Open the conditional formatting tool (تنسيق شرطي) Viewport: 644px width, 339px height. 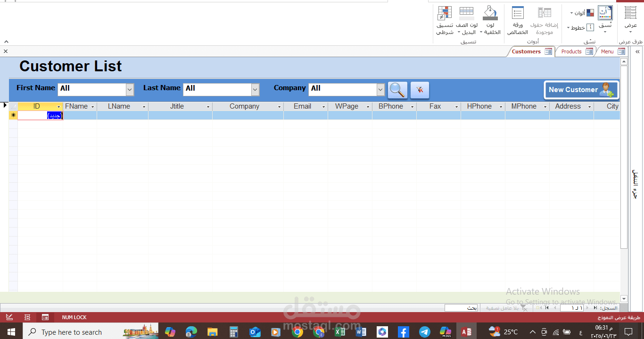pyautogui.click(x=445, y=21)
